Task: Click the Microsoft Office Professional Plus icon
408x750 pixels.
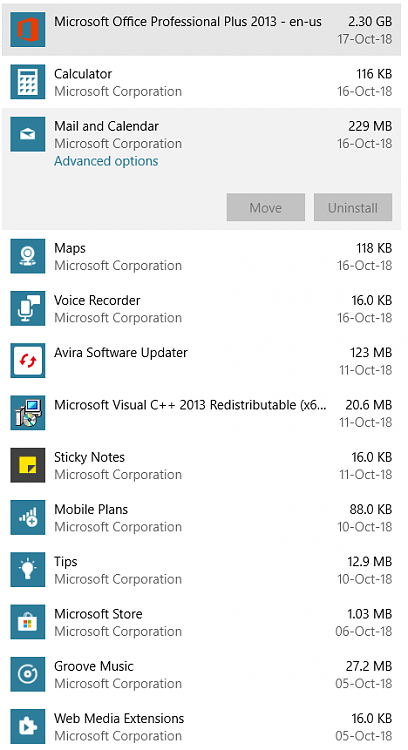Action: click(28, 30)
